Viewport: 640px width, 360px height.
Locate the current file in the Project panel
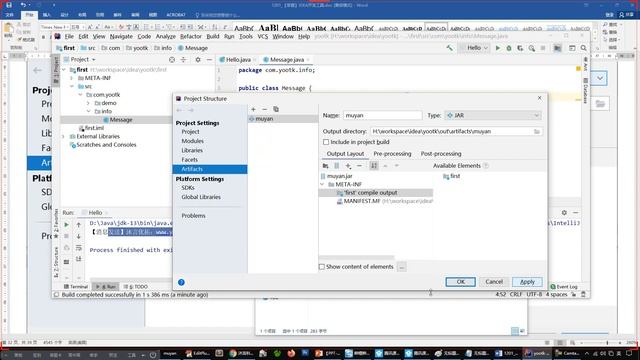[172, 60]
